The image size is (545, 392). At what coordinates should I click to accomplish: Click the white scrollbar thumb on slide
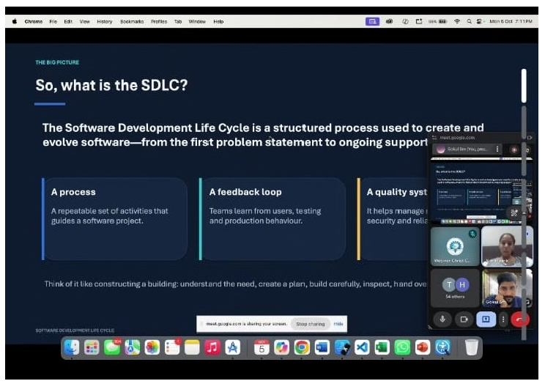[x=524, y=86]
